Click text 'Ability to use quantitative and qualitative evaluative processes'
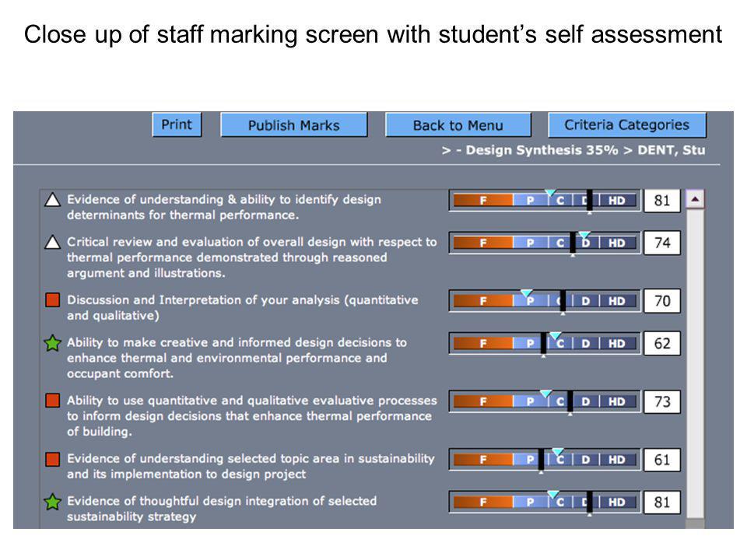 [252, 401]
